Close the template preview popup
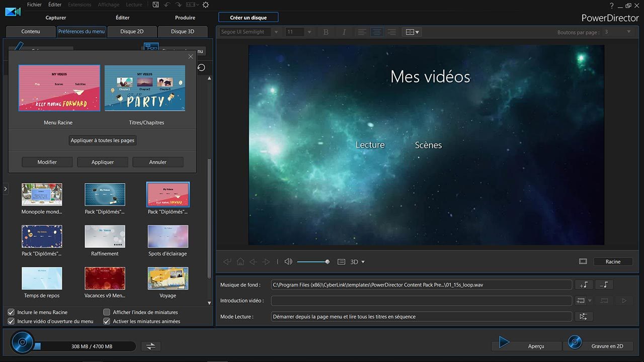 tap(191, 56)
